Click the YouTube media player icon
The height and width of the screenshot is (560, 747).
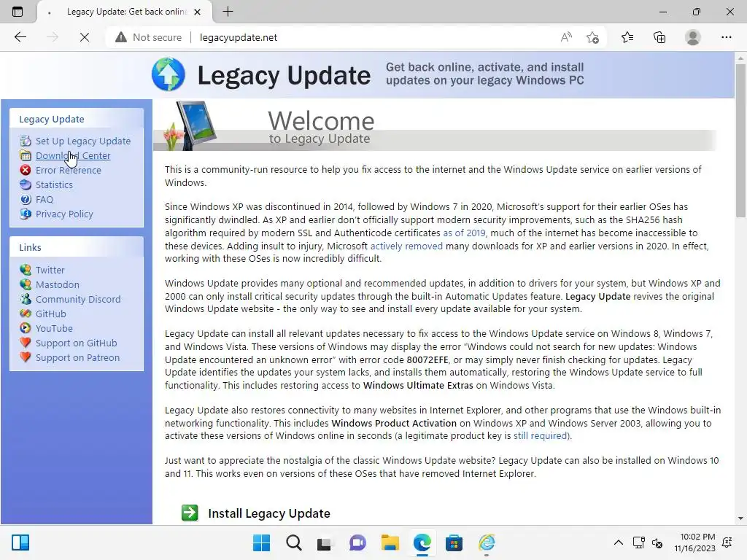pyautogui.click(x=26, y=329)
